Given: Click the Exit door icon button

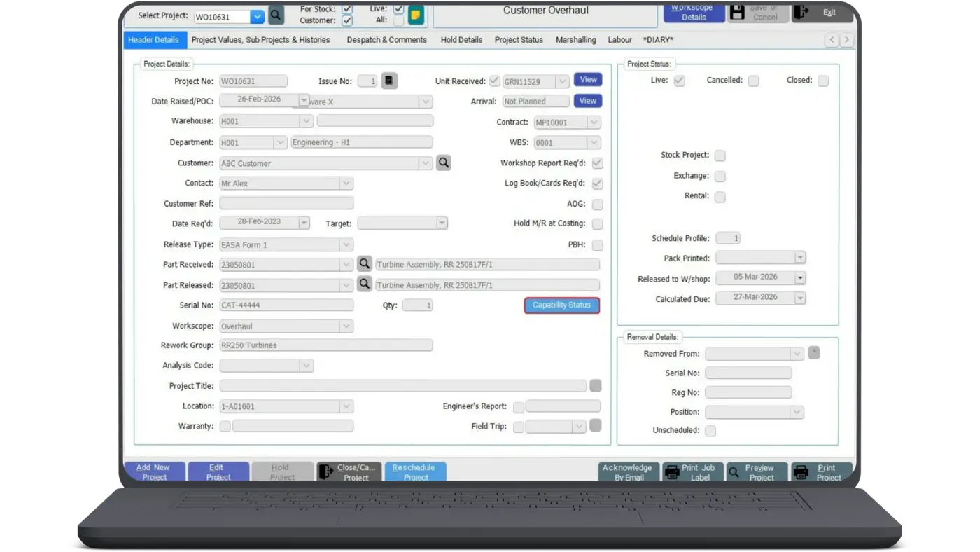Looking at the screenshot, I should (822, 13).
